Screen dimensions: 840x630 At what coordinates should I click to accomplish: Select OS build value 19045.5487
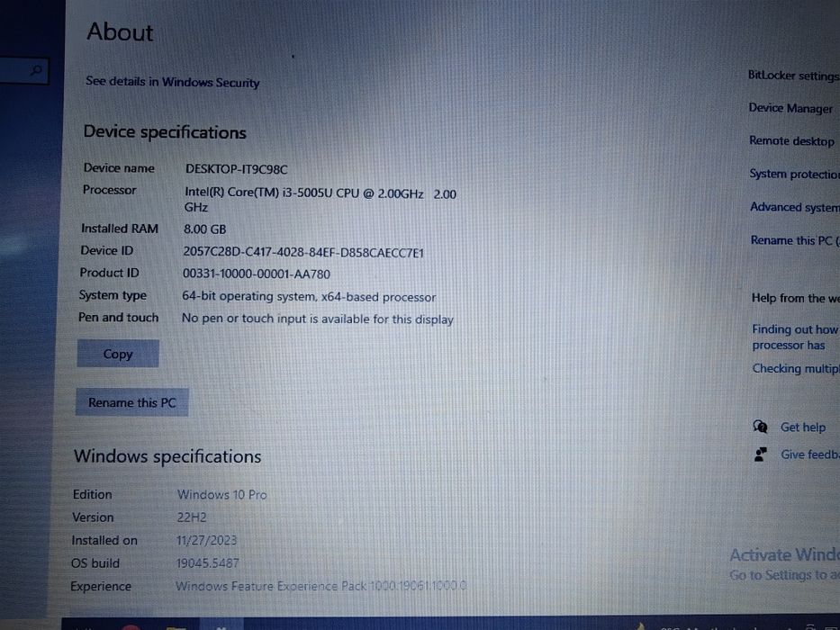click(x=207, y=563)
